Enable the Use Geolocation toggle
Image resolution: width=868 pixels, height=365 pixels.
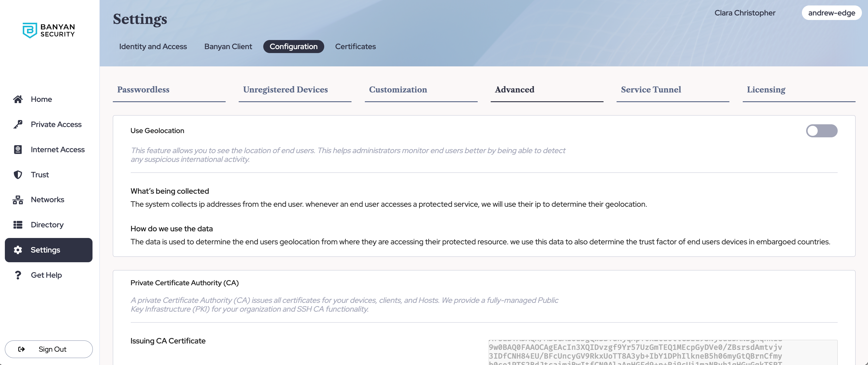pyautogui.click(x=821, y=131)
